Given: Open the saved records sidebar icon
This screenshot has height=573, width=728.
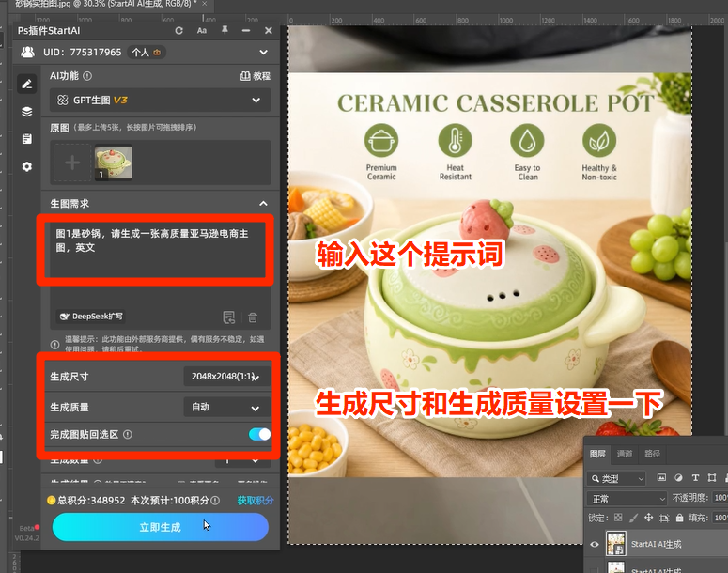Looking at the screenshot, I should click(27, 139).
